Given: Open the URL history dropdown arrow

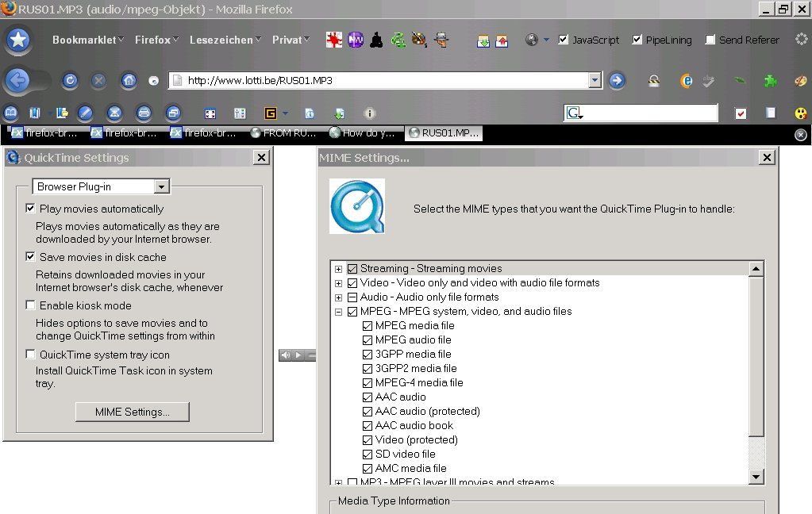Looking at the screenshot, I should coord(595,80).
